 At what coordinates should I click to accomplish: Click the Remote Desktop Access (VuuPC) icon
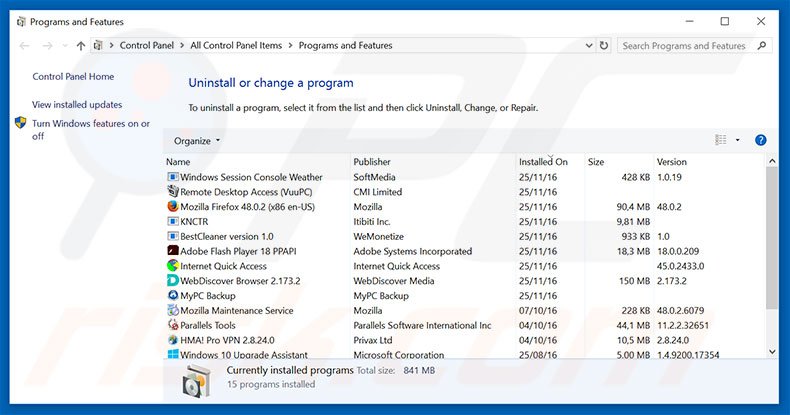(173, 191)
